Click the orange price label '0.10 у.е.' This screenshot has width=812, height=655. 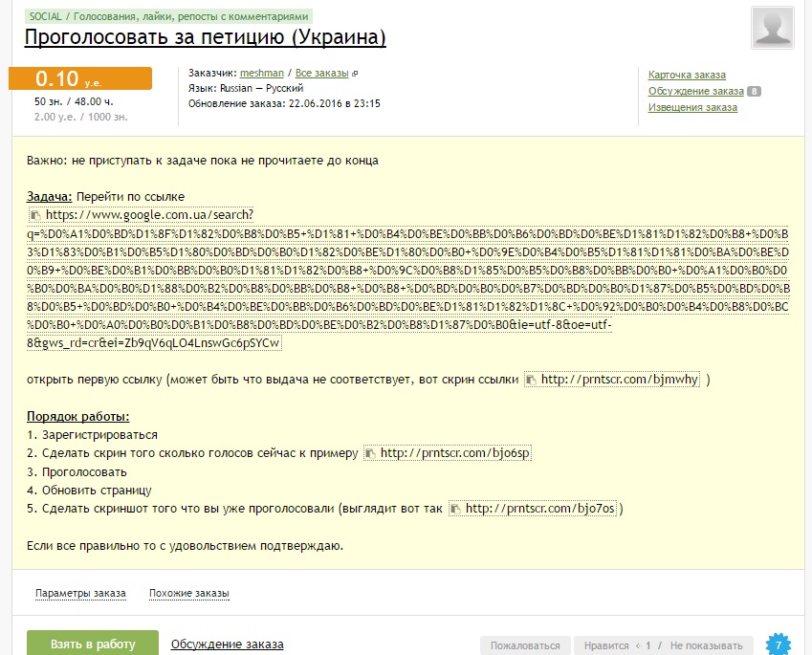click(x=80, y=78)
